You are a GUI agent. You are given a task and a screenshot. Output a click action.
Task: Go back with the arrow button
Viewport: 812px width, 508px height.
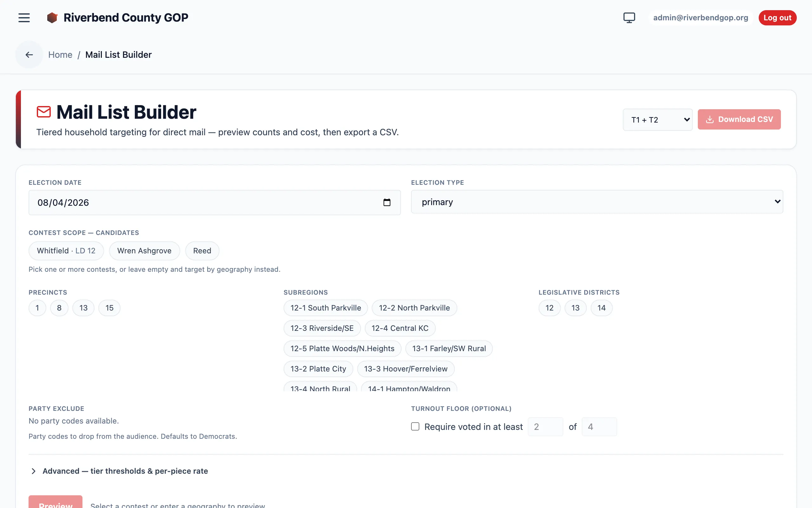[x=29, y=54]
